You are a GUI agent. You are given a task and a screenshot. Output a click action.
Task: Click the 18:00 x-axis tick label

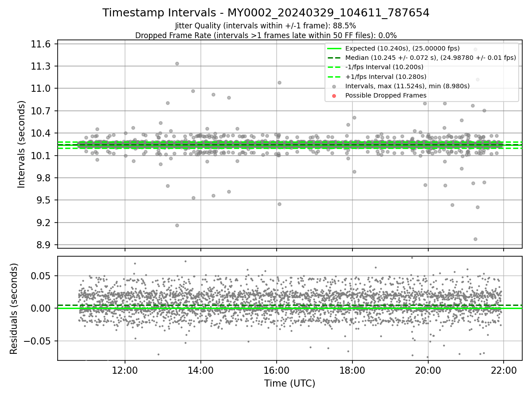point(352,371)
